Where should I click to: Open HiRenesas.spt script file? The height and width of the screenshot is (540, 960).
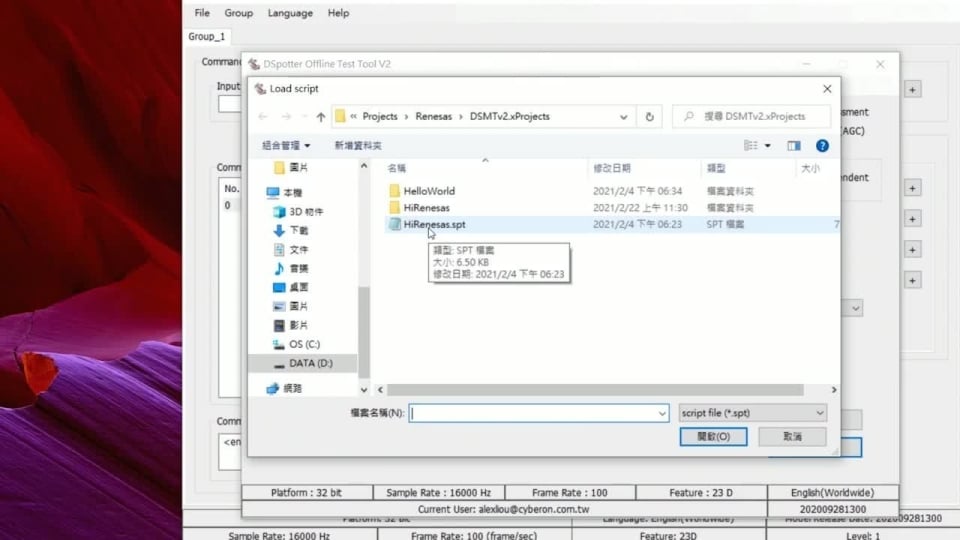pyautogui.click(x=434, y=225)
